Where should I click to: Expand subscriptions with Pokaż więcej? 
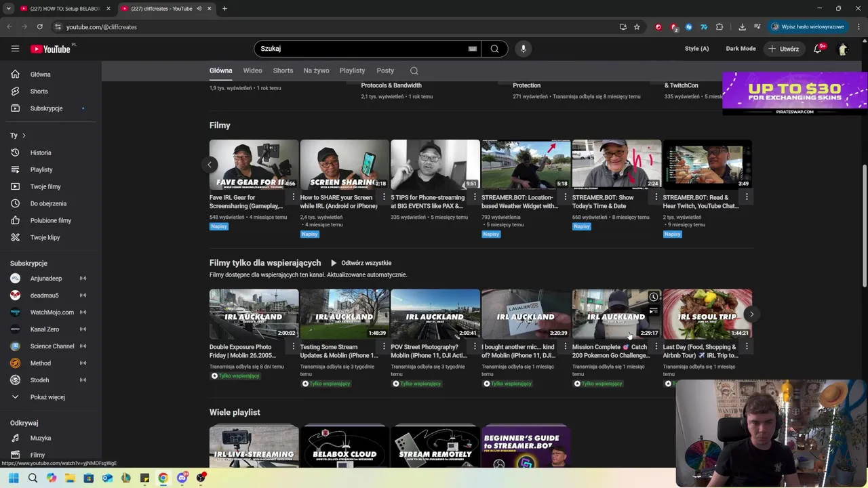click(x=47, y=397)
